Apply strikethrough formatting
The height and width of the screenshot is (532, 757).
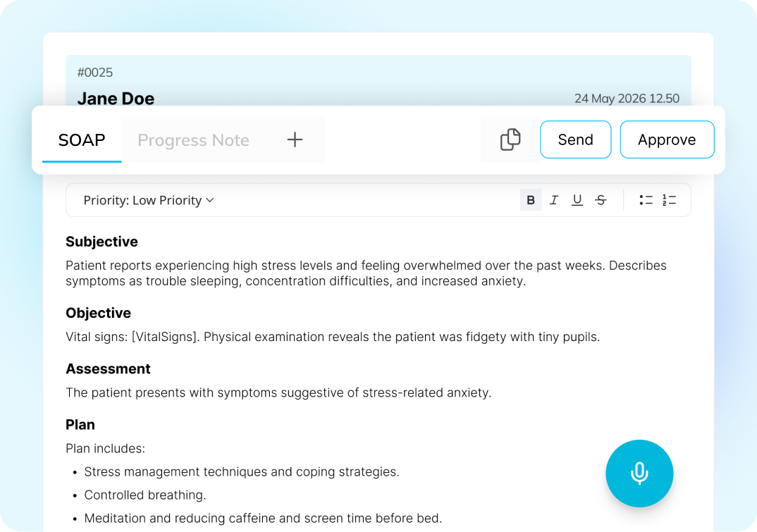601,200
